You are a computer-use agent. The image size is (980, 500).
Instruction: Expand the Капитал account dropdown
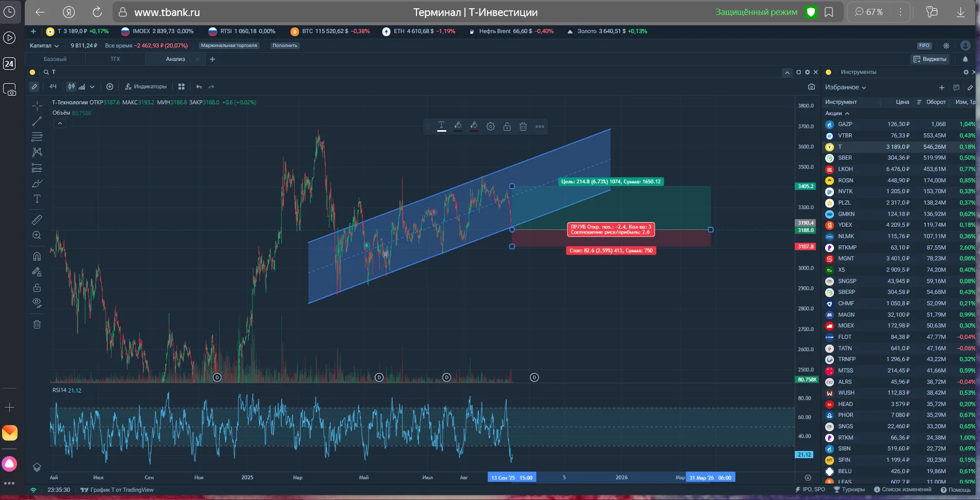44,45
